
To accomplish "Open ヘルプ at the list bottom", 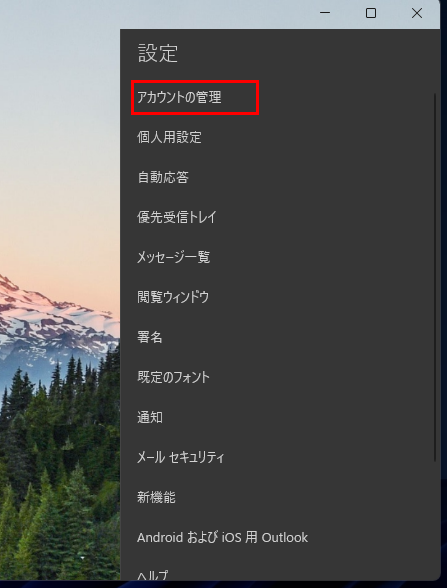I will tap(153, 575).
